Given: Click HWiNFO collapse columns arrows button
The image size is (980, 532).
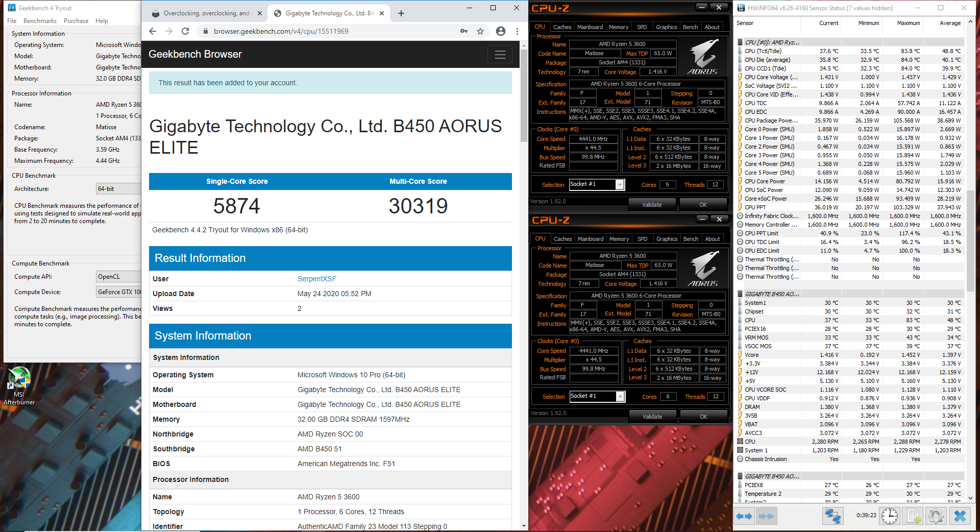Looking at the screenshot, I should 766,516.
